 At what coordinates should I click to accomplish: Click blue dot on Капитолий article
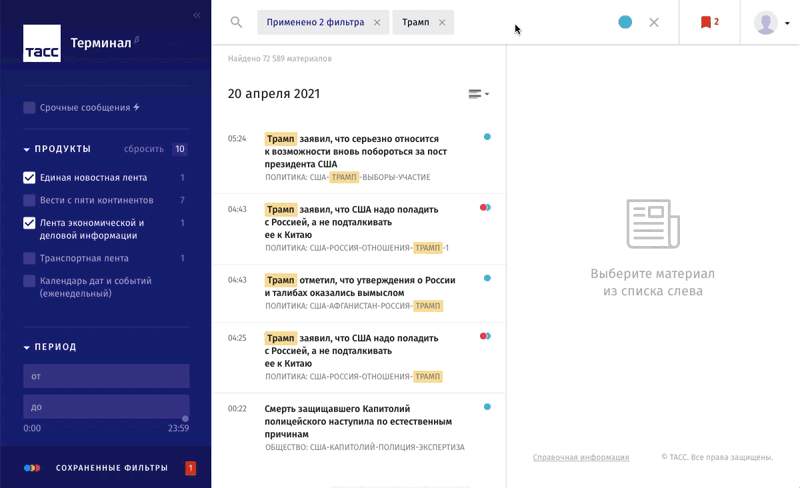click(487, 407)
